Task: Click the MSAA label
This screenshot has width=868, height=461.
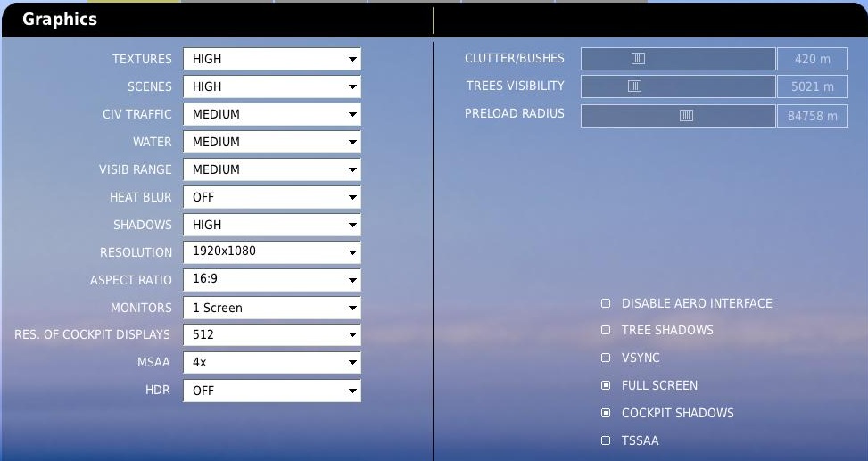Action: point(153,363)
